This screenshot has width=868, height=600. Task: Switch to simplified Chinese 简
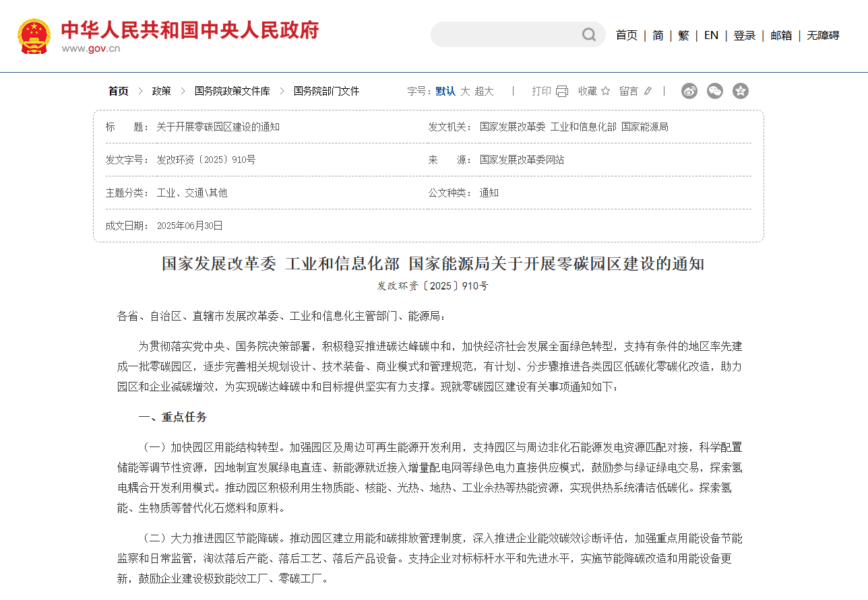[658, 36]
